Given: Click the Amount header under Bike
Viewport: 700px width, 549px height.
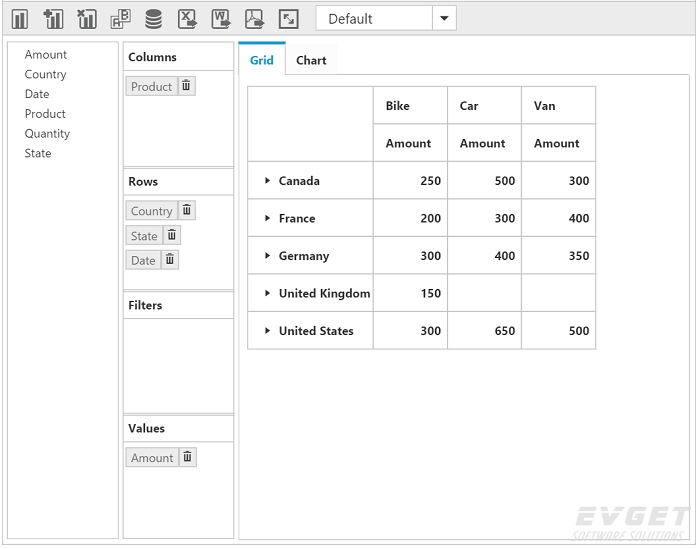Looking at the screenshot, I should click(x=410, y=143).
